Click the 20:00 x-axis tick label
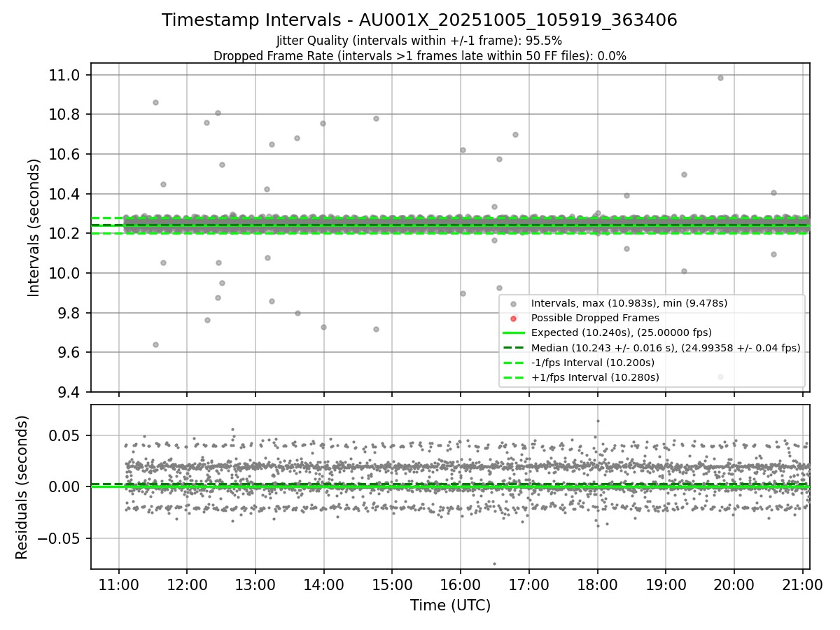840x630 pixels. coord(734,584)
